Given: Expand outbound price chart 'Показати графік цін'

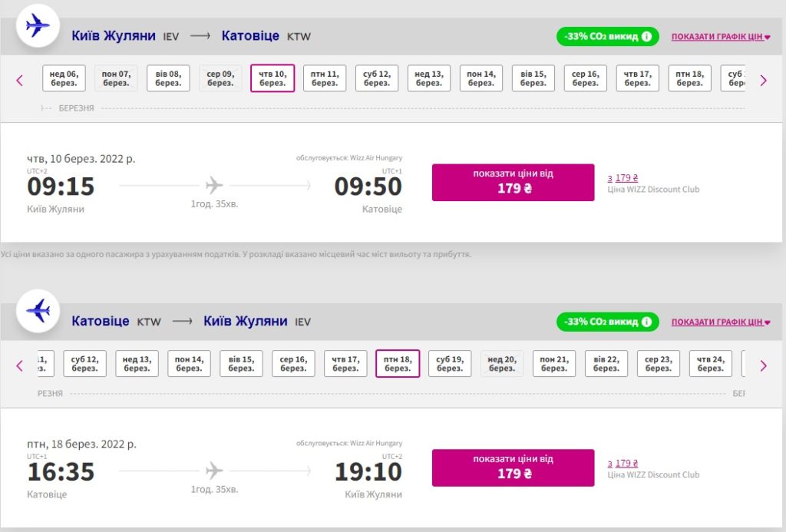Looking at the screenshot, I should (x=720, y=37).
